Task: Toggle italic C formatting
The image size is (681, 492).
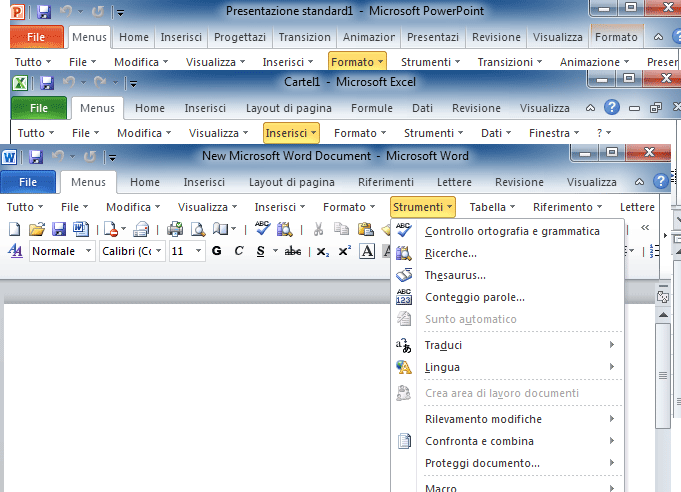Action: (x=238, y=251)
